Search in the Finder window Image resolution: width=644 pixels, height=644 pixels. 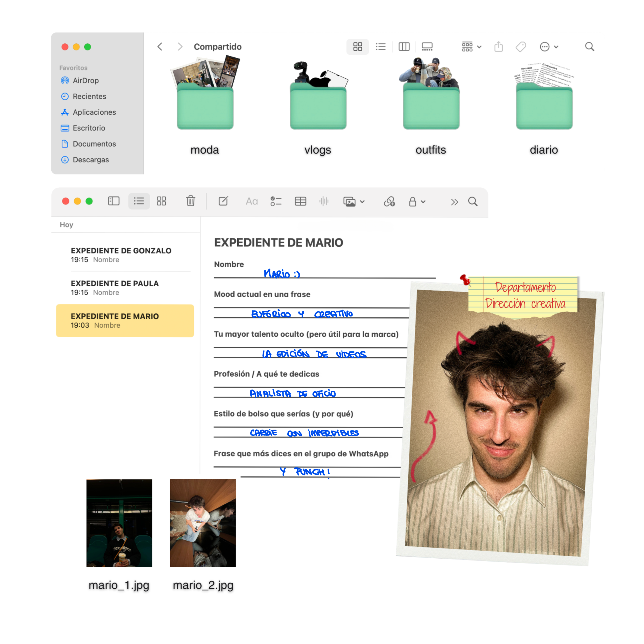(589, 47)
